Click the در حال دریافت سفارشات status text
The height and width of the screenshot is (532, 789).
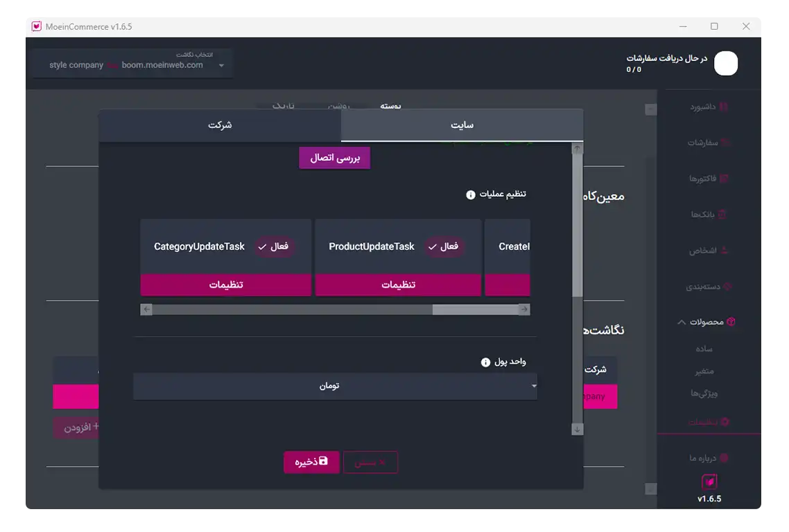click(x=667, y=58)
